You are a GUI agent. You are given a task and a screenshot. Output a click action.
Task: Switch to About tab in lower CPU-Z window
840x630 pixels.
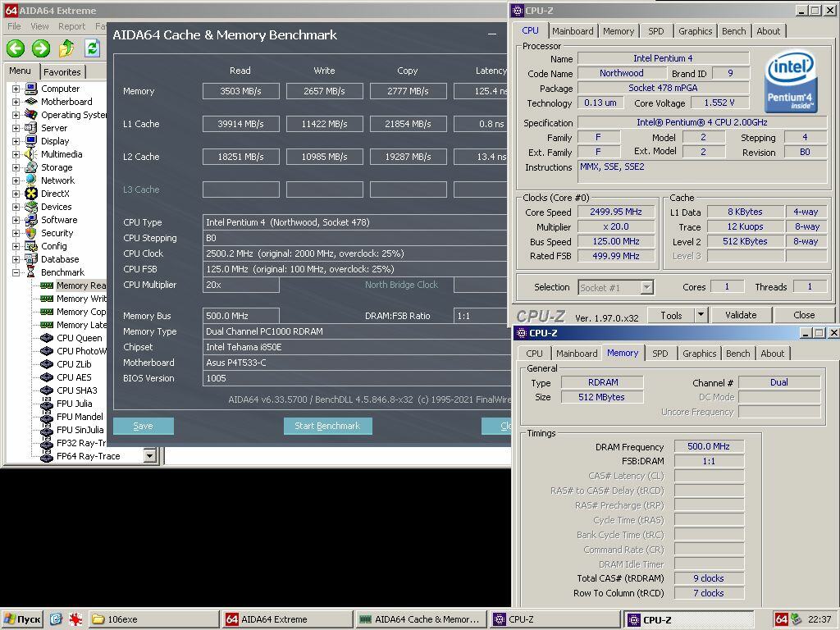point(772,354)
